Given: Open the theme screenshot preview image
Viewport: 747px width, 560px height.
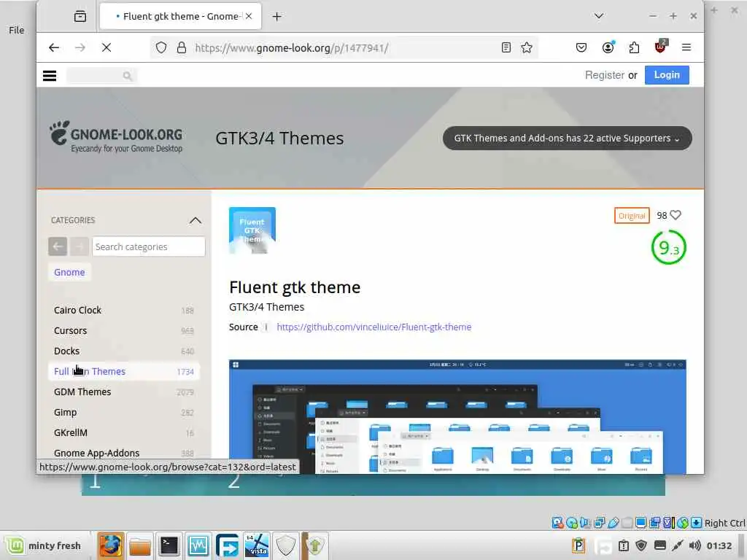Looking at the screenshot, I should (x=457, y=416).
